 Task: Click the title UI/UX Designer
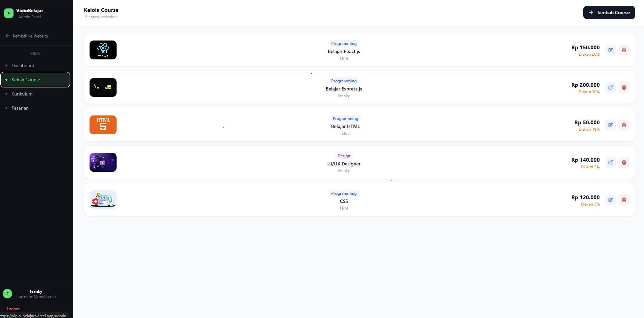pos(344,164)
